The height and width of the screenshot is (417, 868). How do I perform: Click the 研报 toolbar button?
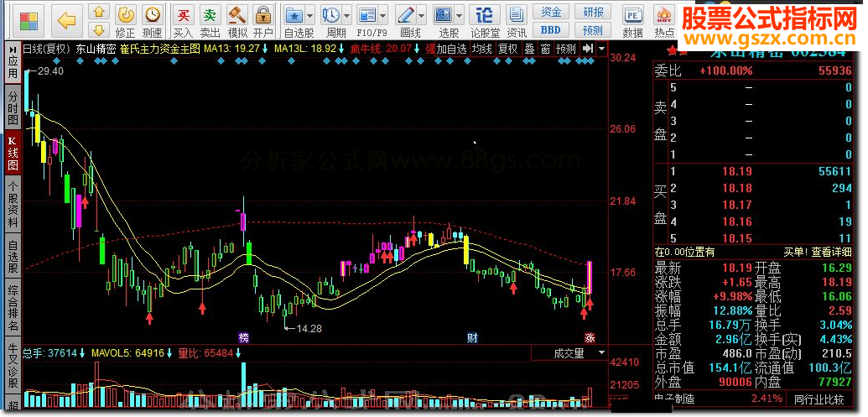coord(593,12)
